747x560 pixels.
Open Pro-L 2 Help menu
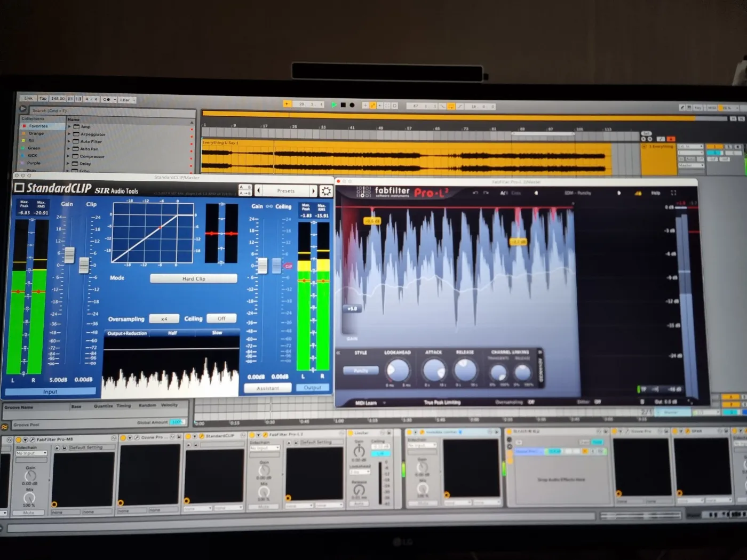pyautogui.click(x=656, y=193)
